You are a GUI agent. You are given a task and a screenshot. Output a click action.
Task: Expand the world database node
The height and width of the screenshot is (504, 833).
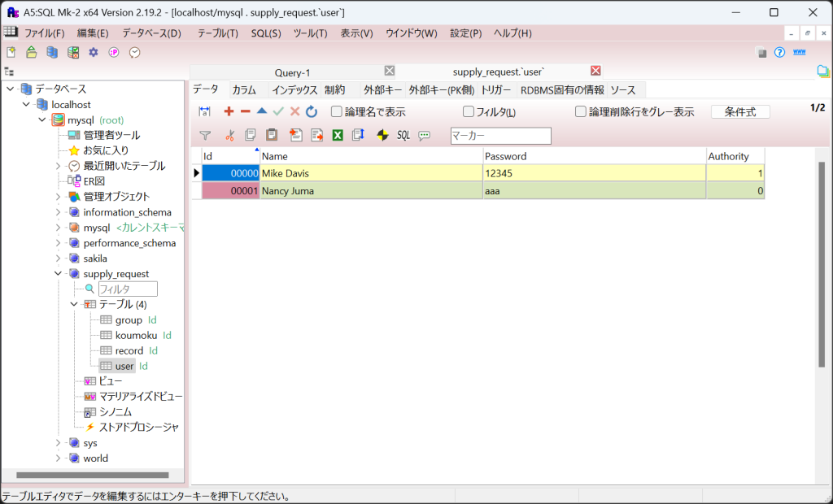tap(59, 458)
